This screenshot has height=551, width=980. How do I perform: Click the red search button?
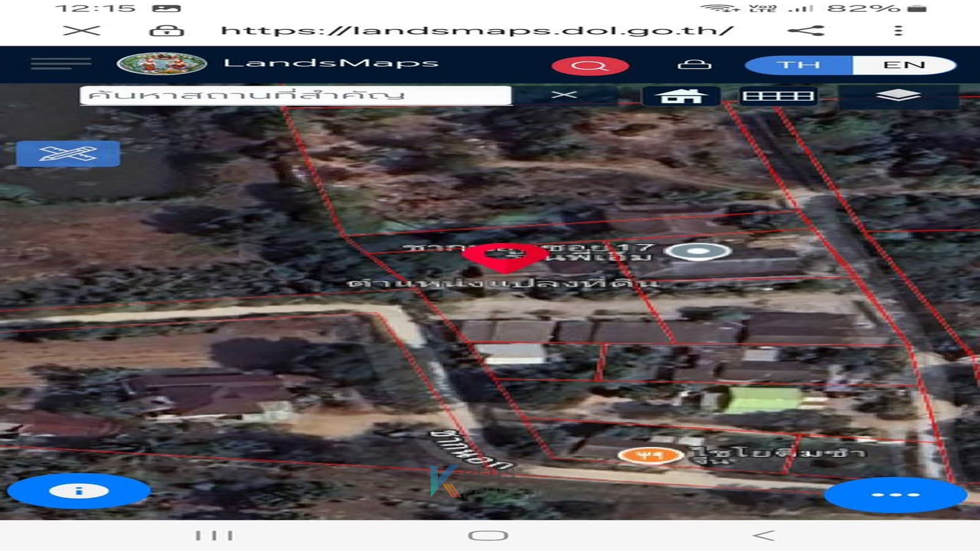[590, 66]
